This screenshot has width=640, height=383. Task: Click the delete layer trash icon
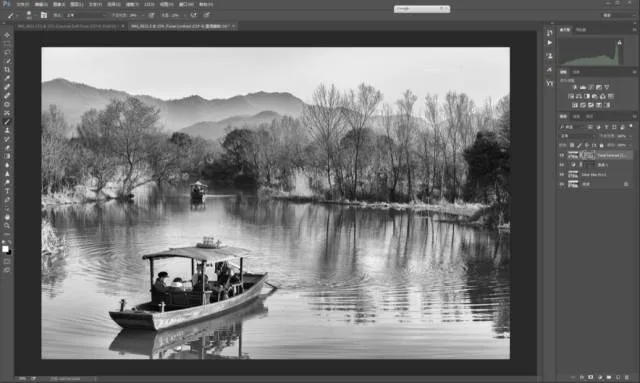coord(627,378)
